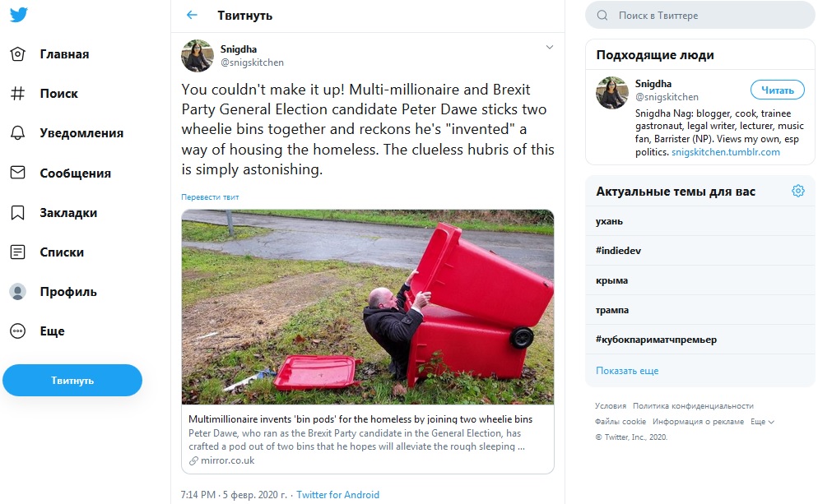This screenshot has height=504, width=818.
Task: Click the Twitter bird logo
Action: 18,15
